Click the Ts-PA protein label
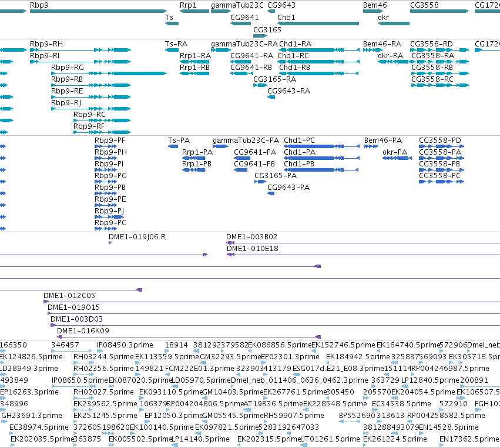This screenshot has width=500, height=448. tap(179, 140)
